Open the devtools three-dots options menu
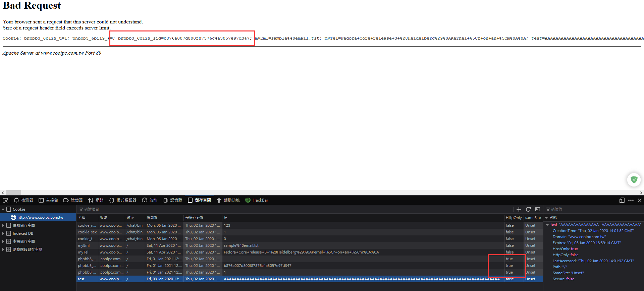This screenshot has height=291, width=644. [631, 200]
